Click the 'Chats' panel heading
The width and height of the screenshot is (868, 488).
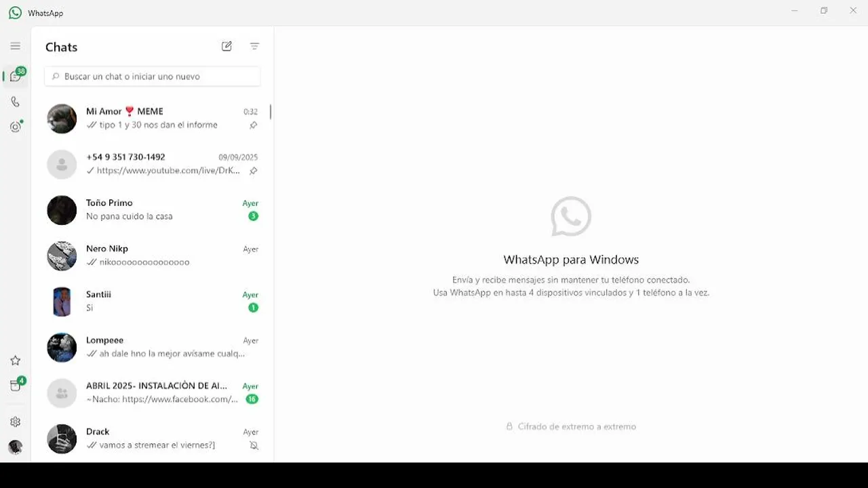[61, 47]
